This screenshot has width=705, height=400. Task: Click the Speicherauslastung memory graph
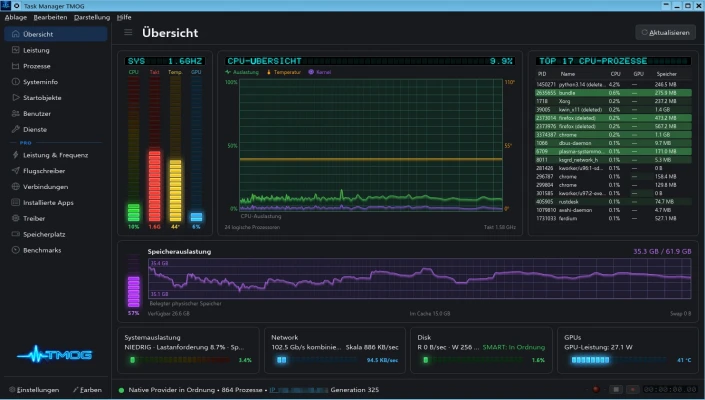(419, 279)
